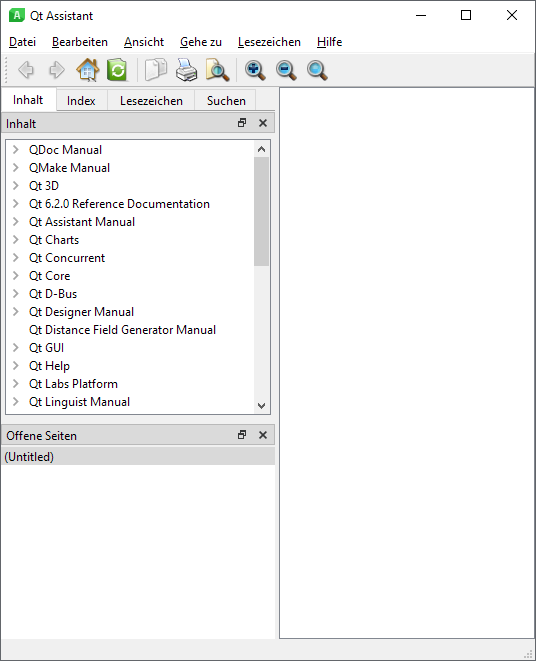536x661 pixels.
Task: Close the Offene Seiten panel
Action: click(x=263, y=435)
